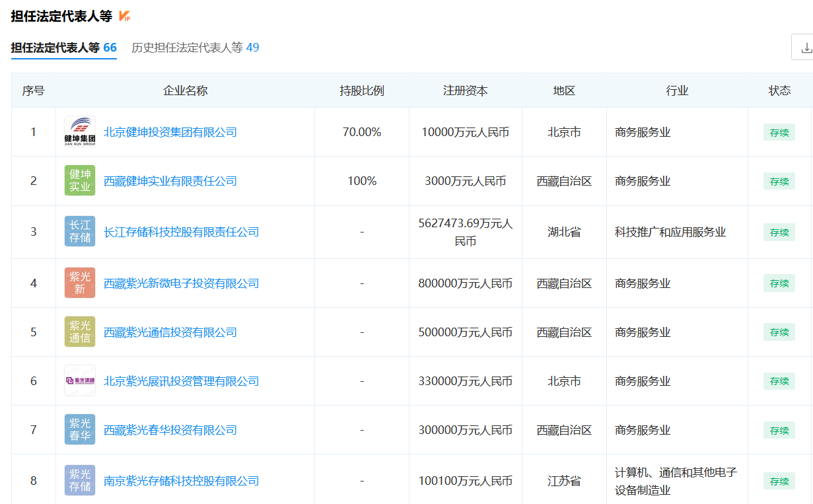
Task: Click the blue 长江存储 logo tile
Action: (x=80, y=232)
